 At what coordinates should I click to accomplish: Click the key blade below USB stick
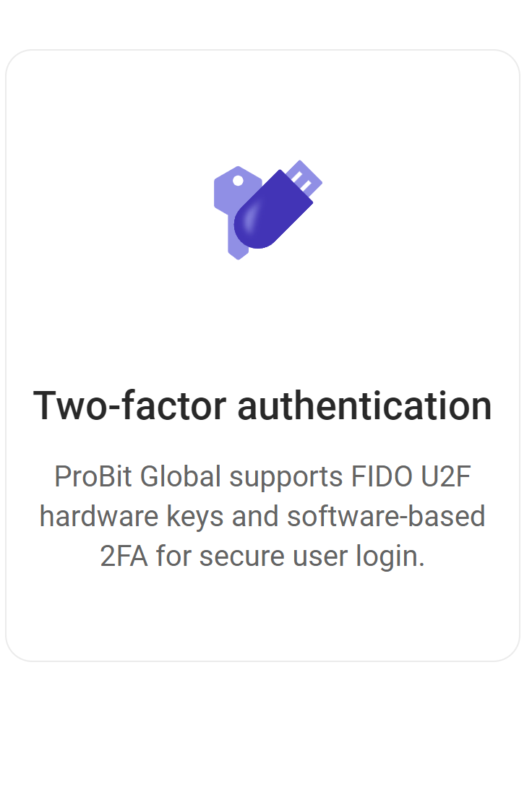(238, 247)
